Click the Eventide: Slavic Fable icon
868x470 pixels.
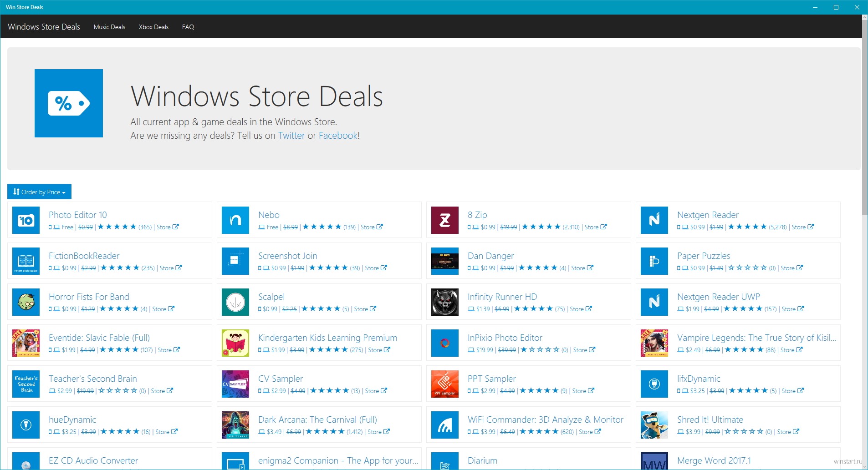26,343
